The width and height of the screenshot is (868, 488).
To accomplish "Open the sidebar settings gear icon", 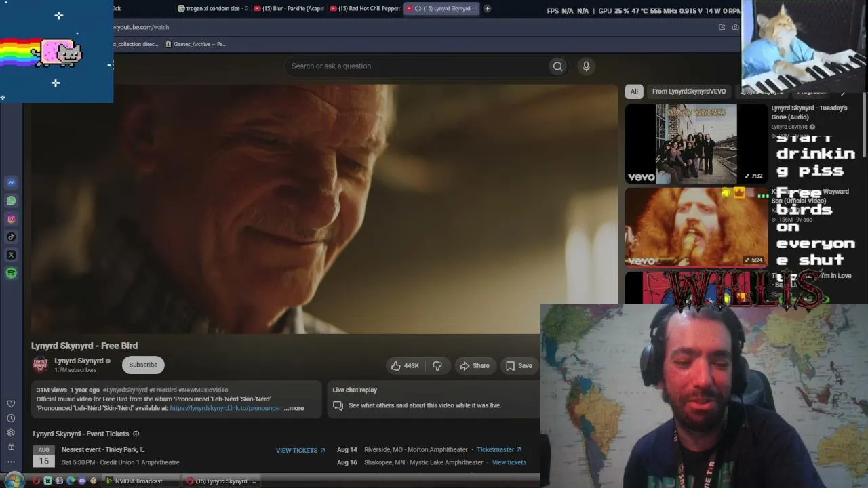I will [11, 432].
